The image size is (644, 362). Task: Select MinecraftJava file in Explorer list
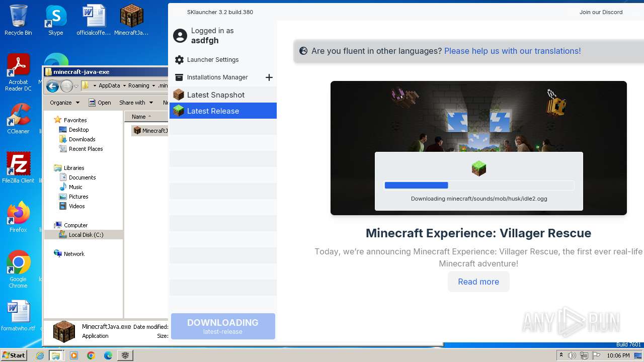(x=150, y=131)
